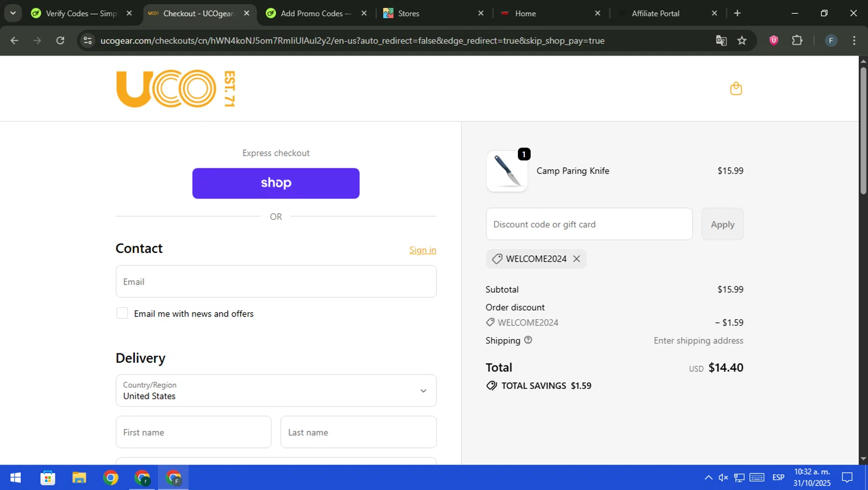
Task: Close the Verify Codes tab
Action: point(129,13)
